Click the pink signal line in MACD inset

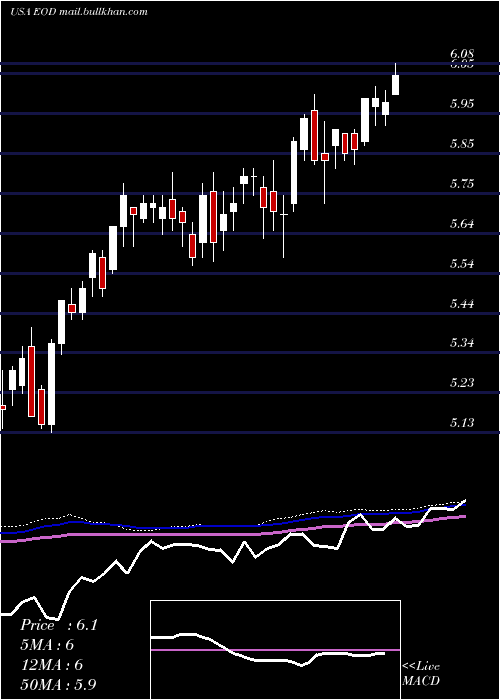[275, 650]
